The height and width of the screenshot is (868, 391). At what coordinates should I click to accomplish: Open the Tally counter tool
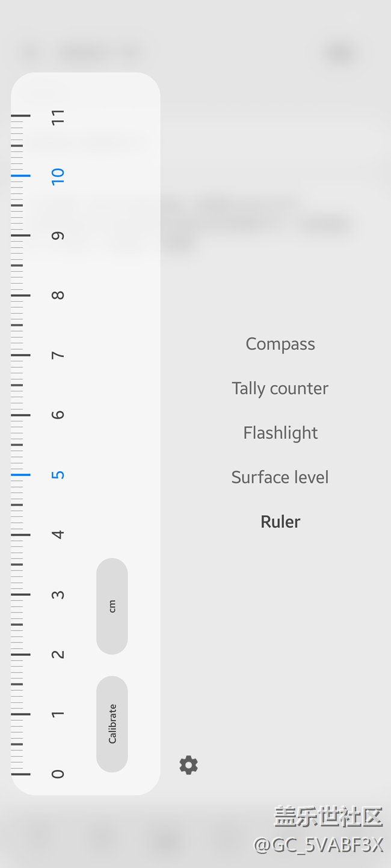click(x=280, y=388)
